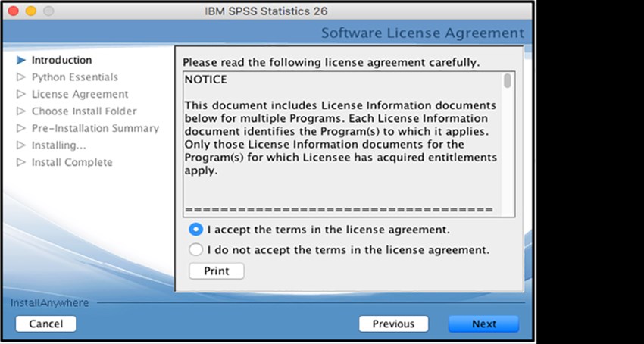The height and width of the screenshot is (344, 644).
Task: Select the Introduction step label
Action: tap(61, 60)
